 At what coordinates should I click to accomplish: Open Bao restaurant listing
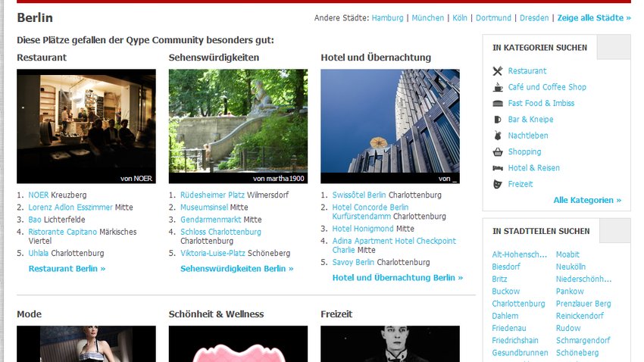(35, 220)
